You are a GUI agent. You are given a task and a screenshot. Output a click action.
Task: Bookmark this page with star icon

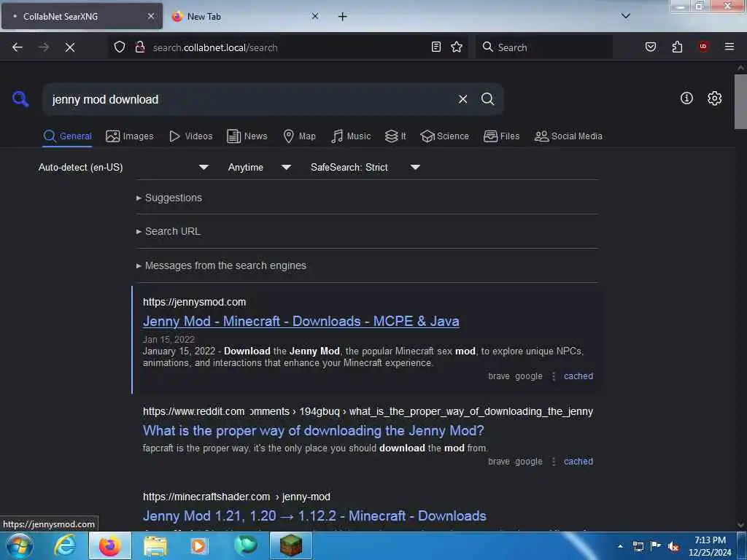click(457, 47)
